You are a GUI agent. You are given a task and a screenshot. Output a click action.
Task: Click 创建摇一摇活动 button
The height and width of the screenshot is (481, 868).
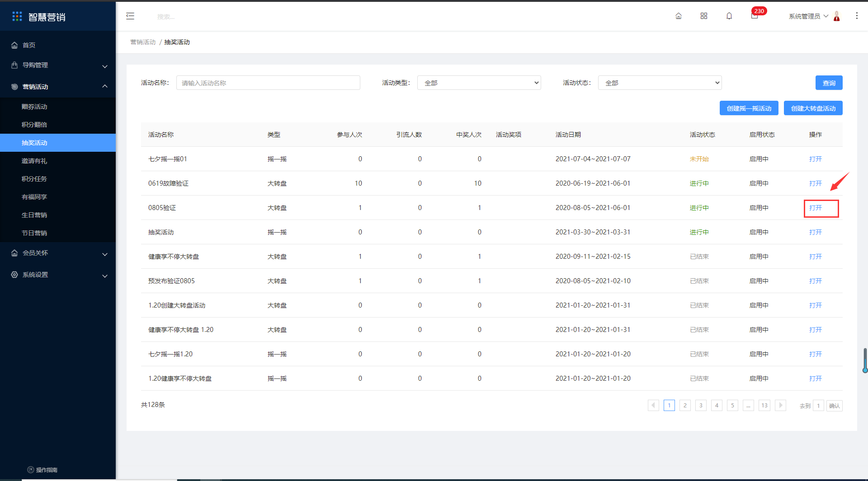(749, 108)
